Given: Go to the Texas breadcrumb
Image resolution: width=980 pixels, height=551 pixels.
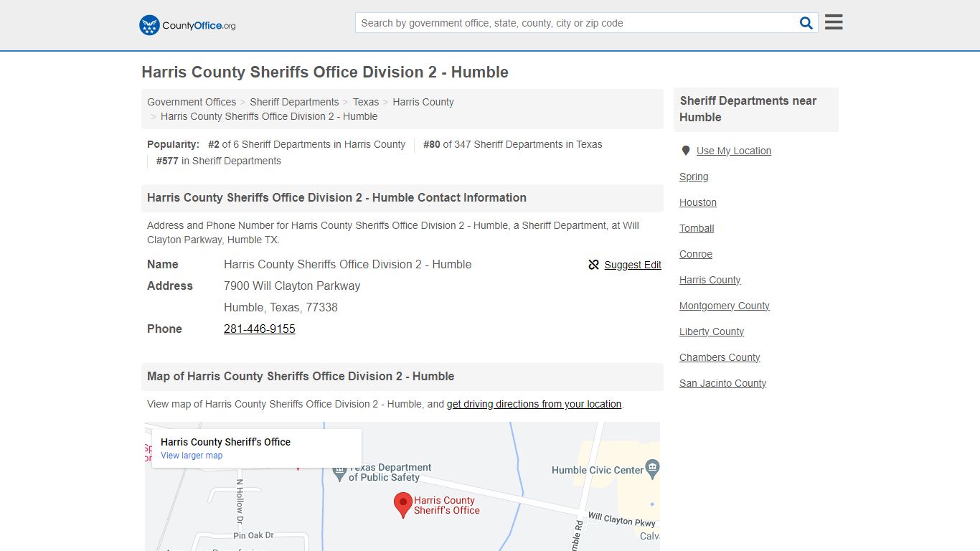Looking at the screenshot, I should pos(366,102).
